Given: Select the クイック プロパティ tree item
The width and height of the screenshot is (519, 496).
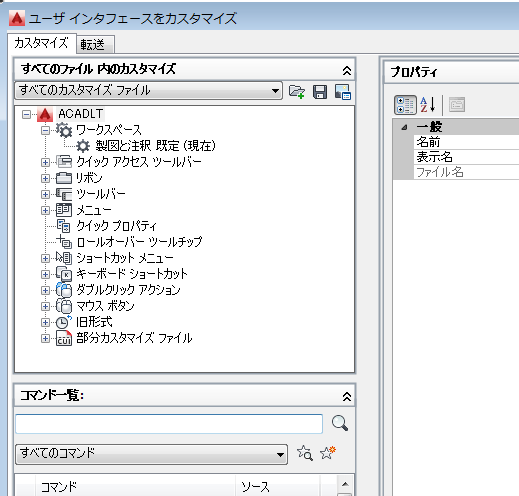Looking at the screenshot, I should click(116, 226).
